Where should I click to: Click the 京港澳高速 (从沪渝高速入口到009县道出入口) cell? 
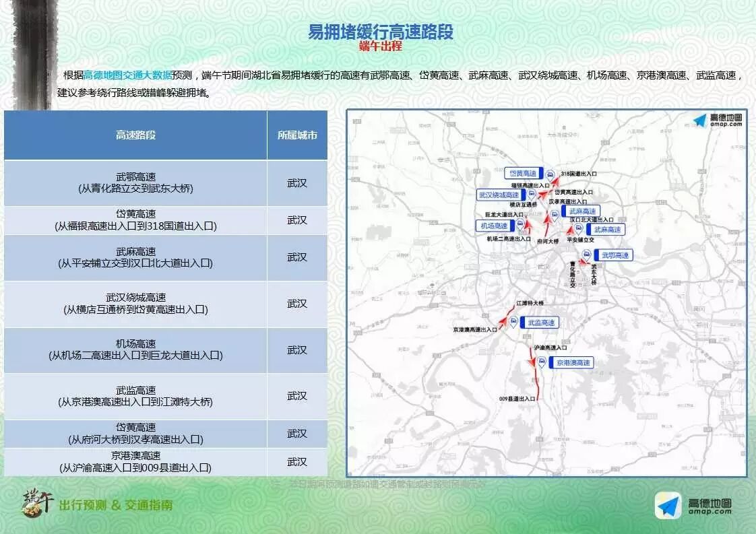[135, 462]
